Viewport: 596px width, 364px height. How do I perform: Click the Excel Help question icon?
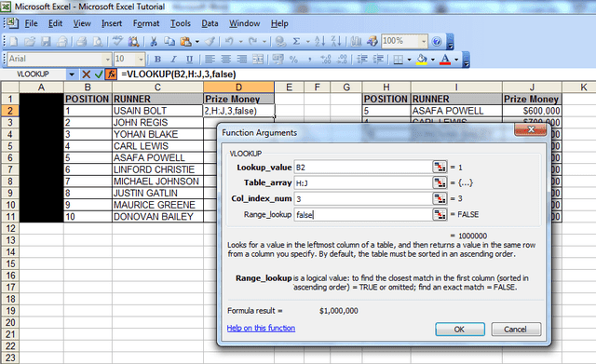(437, 41)
